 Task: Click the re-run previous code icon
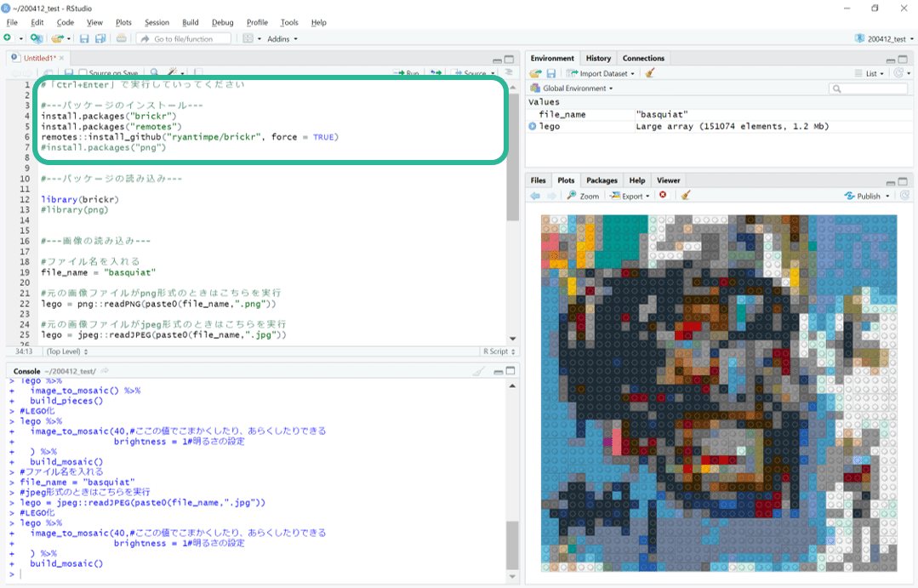(436, 72)
